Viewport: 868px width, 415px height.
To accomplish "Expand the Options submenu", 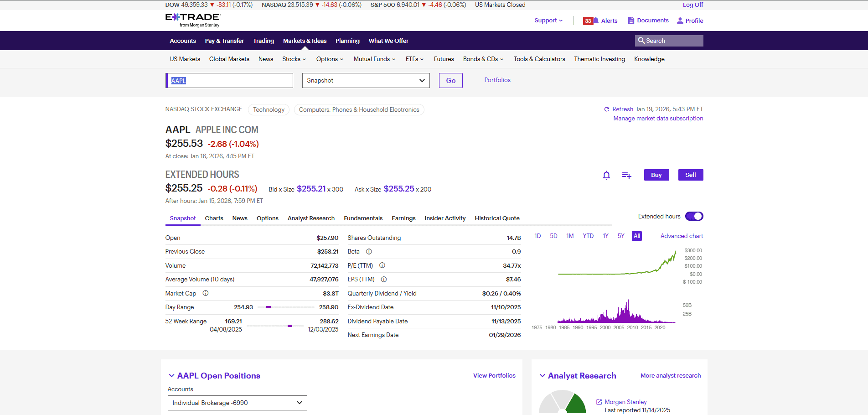I will pyautogui.click(x=330, y=59).
